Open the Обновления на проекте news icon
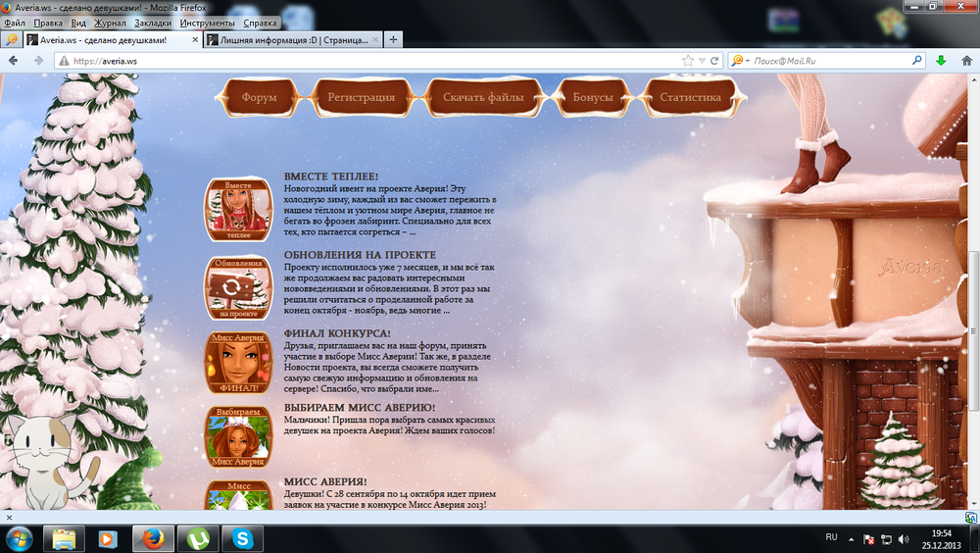This screenshot has width=980, height=553. [238, 287]
